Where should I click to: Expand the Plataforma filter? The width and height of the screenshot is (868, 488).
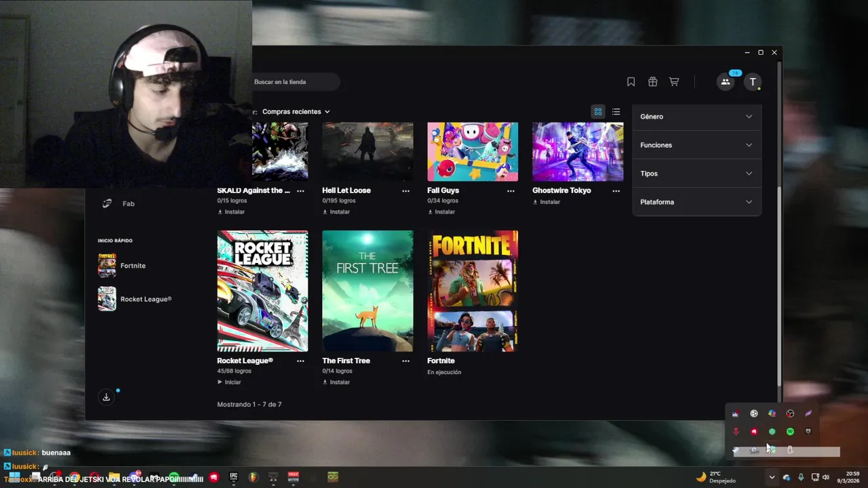tap(696, 202)
